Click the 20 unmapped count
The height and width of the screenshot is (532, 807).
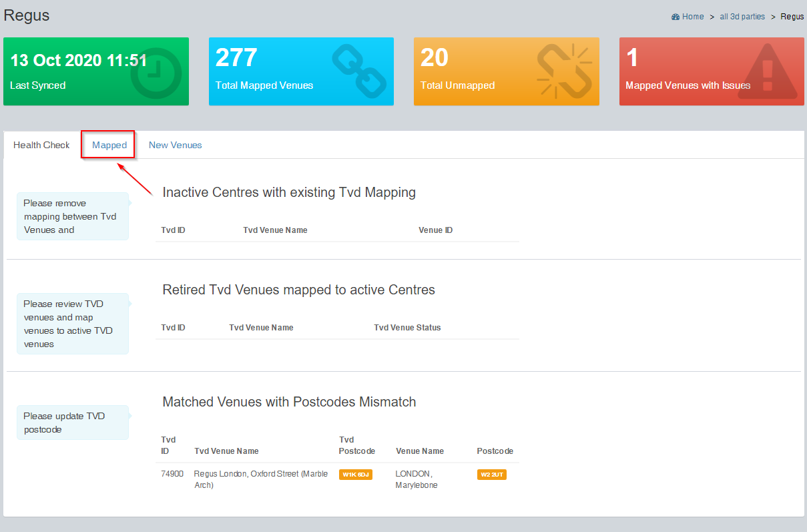435,58
